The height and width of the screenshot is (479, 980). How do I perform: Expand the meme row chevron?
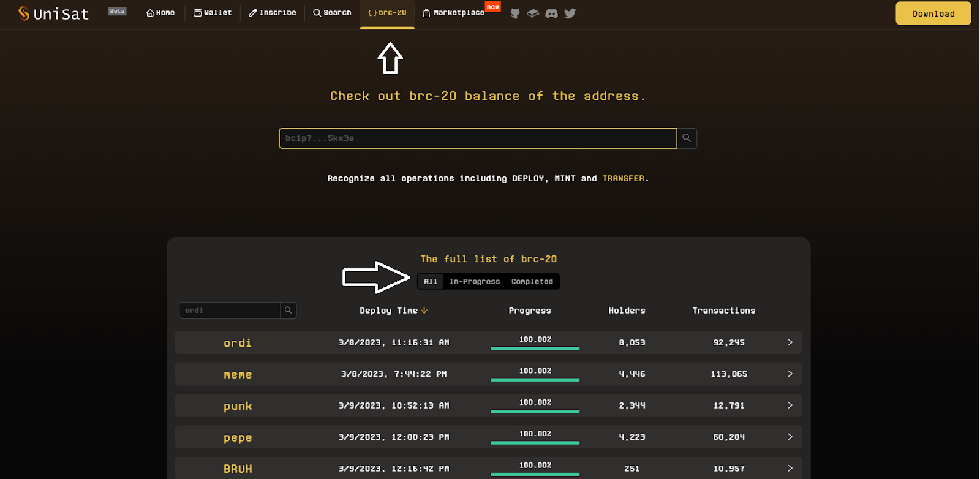[x=790, y=374]
